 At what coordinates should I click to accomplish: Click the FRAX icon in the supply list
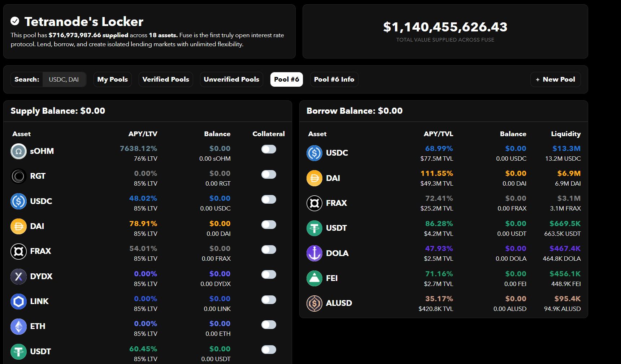point(18,251)
